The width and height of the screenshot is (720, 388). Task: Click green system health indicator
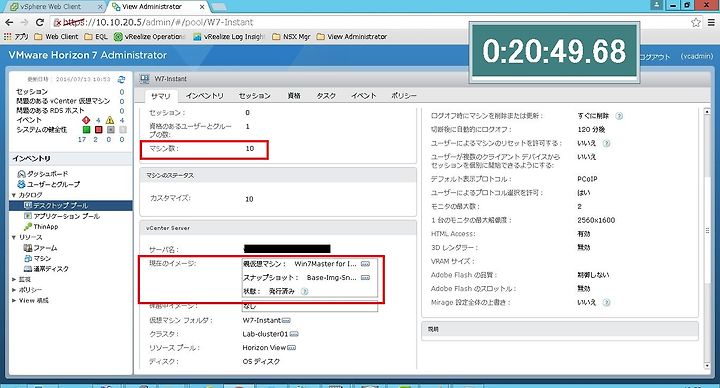[86, 130]
